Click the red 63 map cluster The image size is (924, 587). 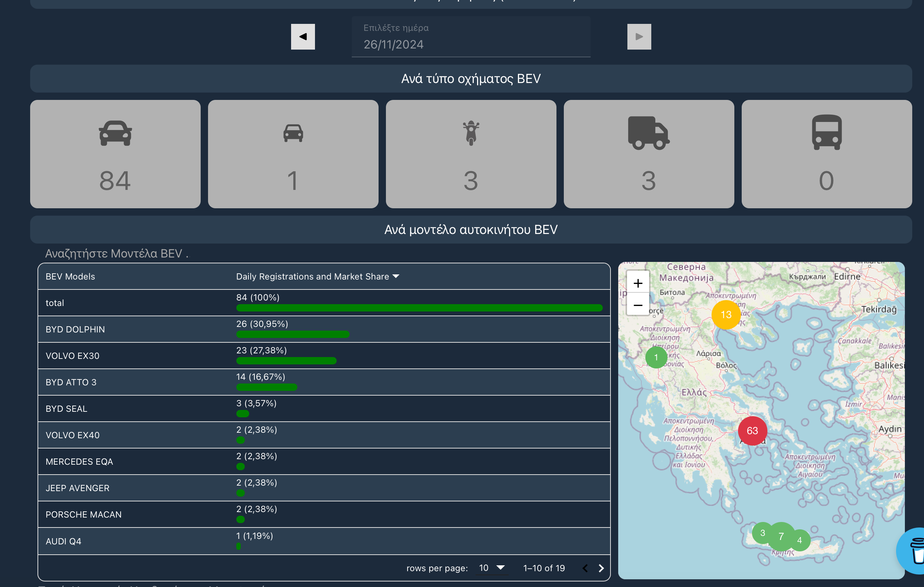(752, 431)
